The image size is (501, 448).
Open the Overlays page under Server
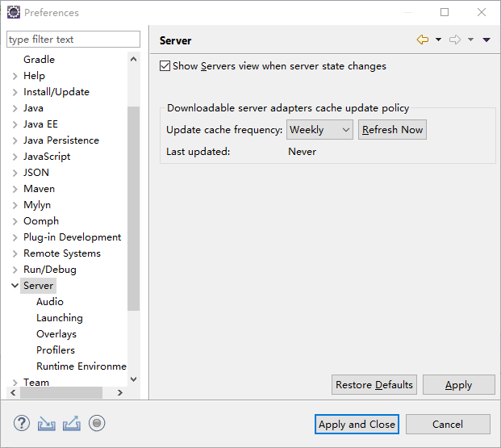tap(56, 334)
